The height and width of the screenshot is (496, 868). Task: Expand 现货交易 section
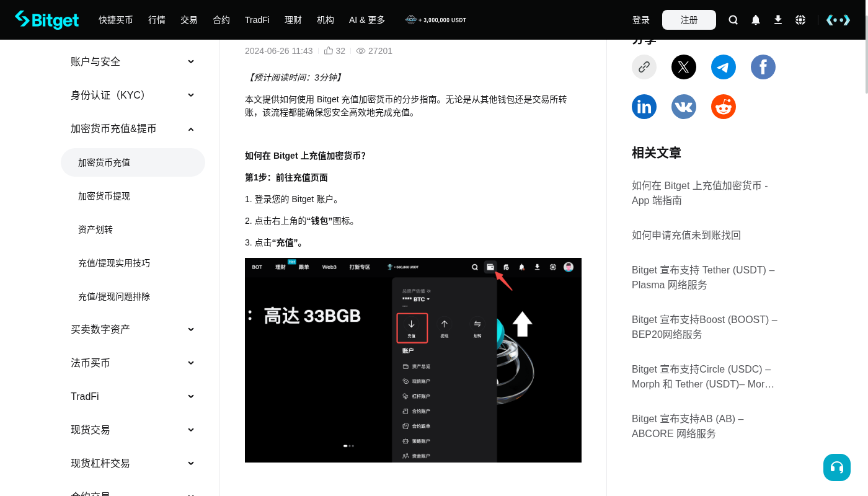pos(133,430)
